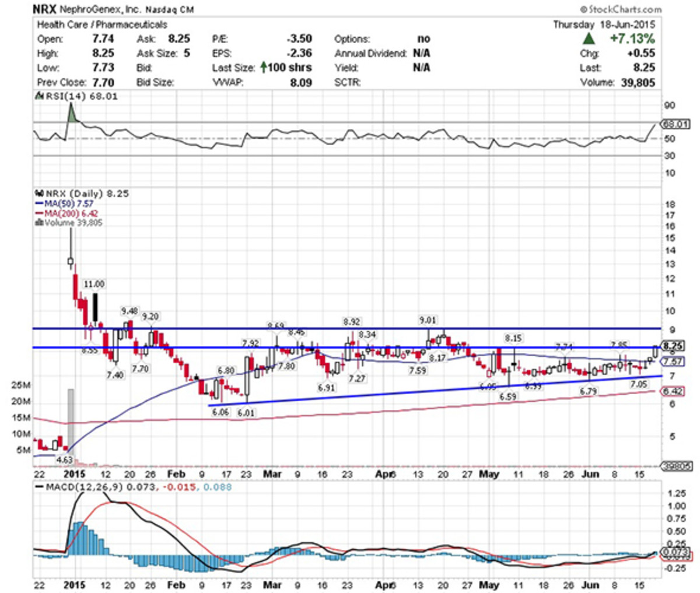Click the +7.13% percent change value
This screenshot has width=700, height=593.
point(632,39)
